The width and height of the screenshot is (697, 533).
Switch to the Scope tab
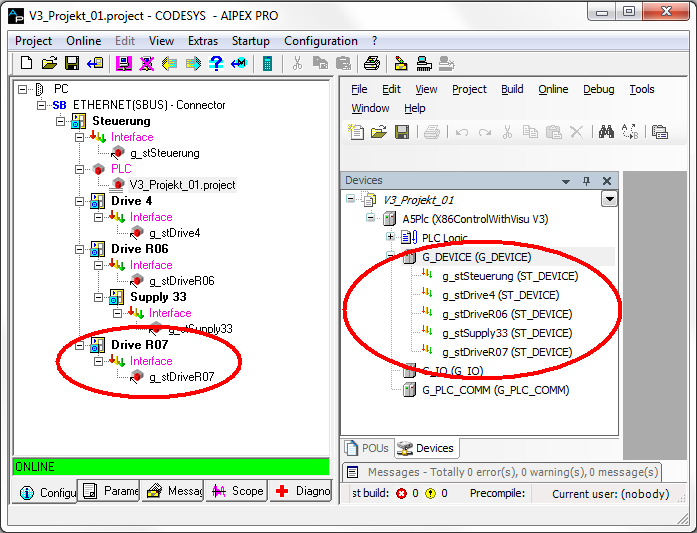click(236, 491)
